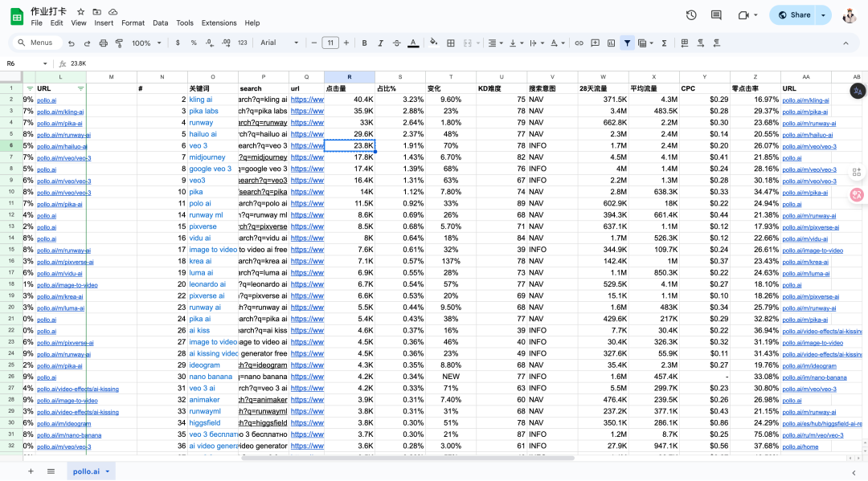Open the Extensions menu
The width and height of the screenshot is (868, 481).
coord(219,23)
